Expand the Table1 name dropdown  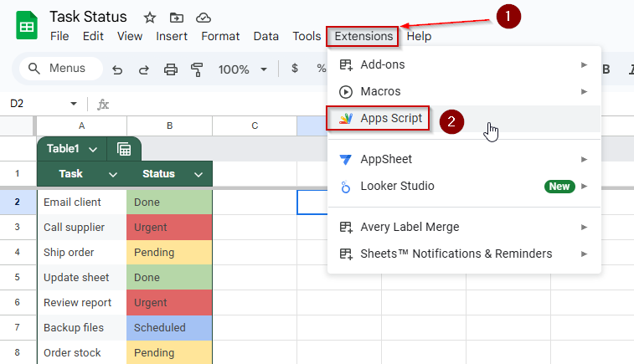(93, 150)
